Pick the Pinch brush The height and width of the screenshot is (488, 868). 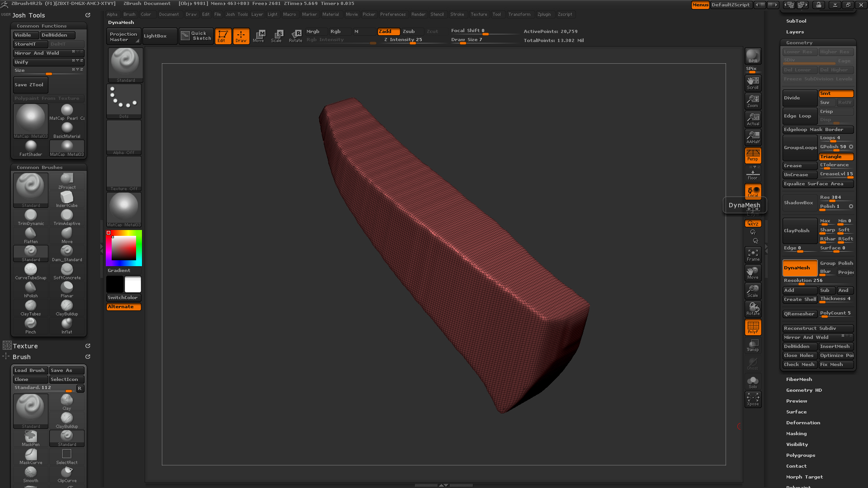coord(31,326)
